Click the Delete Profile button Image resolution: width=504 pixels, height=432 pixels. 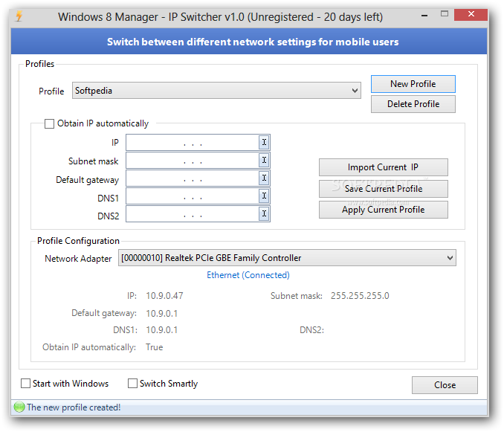tap(413, 104)
